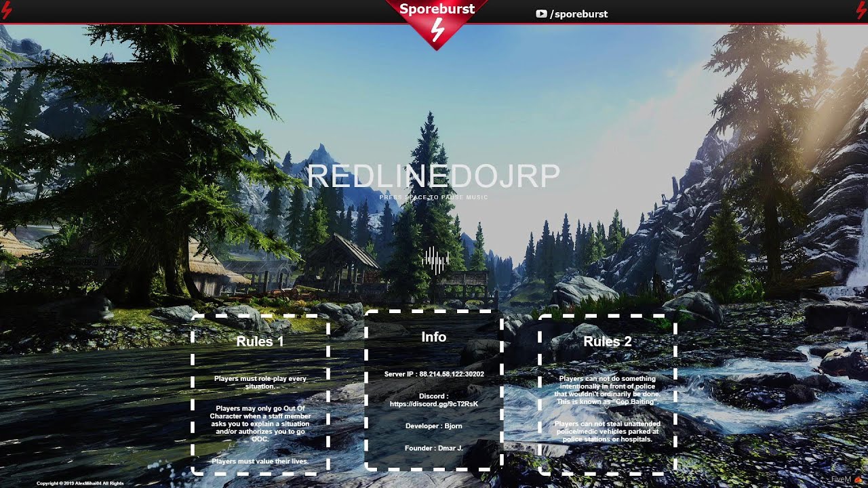
Task: Open the Discord invite link
Action: click(434, 404)
